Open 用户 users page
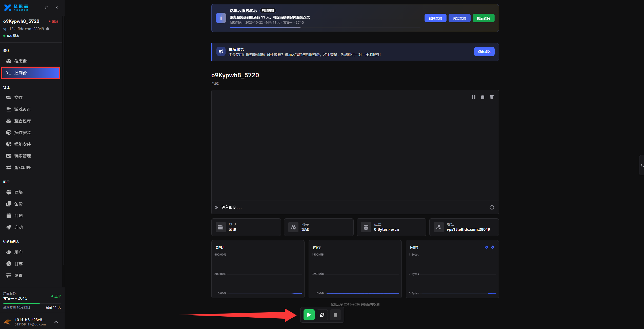 31,252
